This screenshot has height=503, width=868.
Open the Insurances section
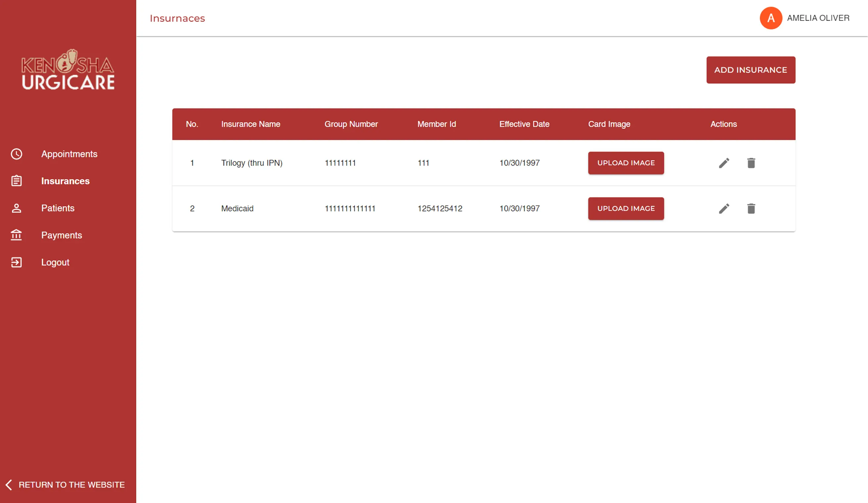[x=65, y=181]
